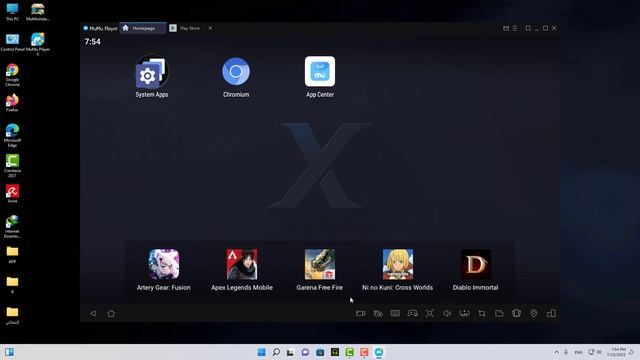Switch to the Homepage tab
This screenshot has width=640, height=360.
(x=143, y=28)
